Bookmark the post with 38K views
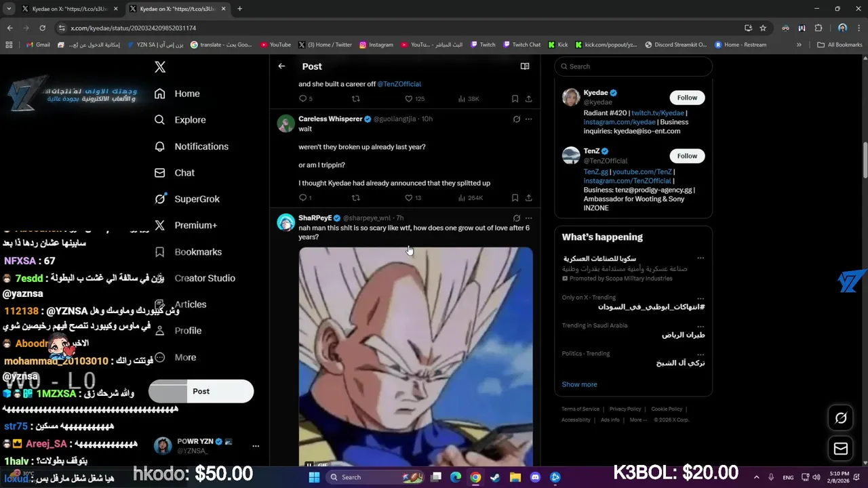The width and height of the screenshot is (868, 488). [515, 99]
